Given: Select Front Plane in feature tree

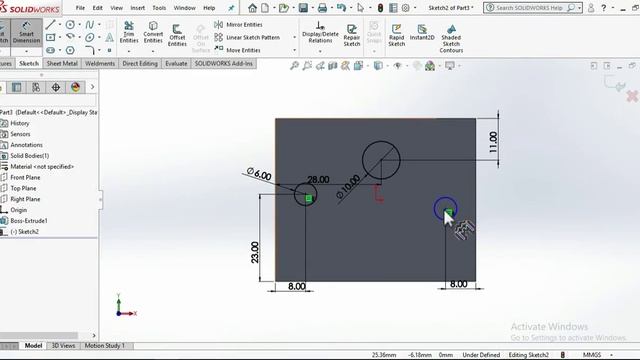Looking at the screenshot, I should click(x=25, y=177).
